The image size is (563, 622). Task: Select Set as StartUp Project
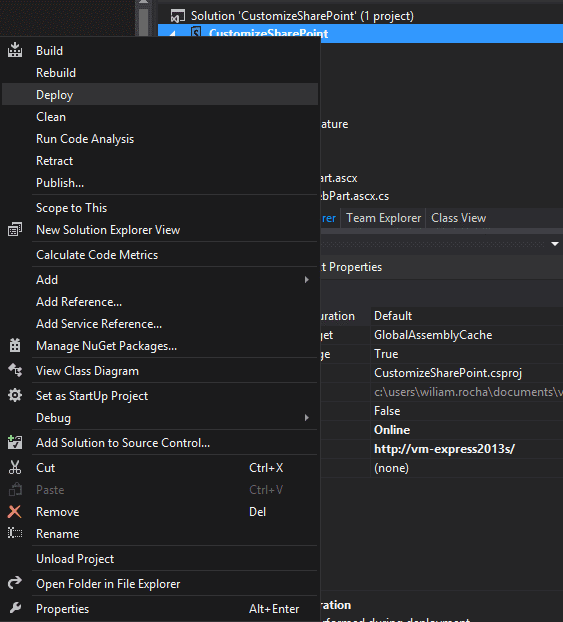click(160, 395)
